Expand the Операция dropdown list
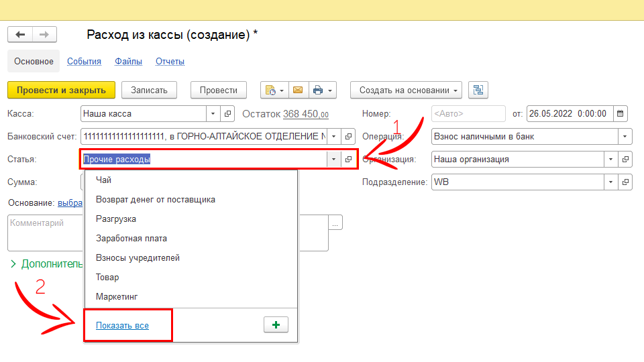Screen dimensions: 644x362 [625, 137]
